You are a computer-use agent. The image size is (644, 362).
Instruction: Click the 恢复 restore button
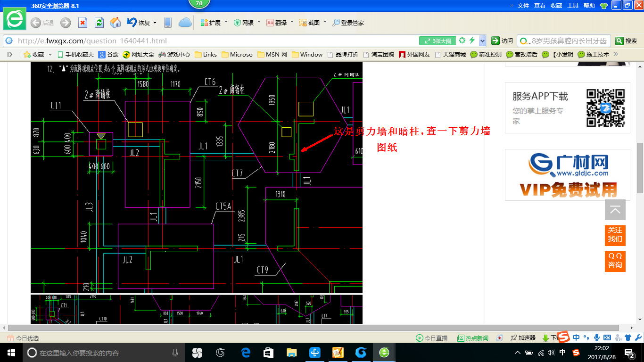(139, 23)
